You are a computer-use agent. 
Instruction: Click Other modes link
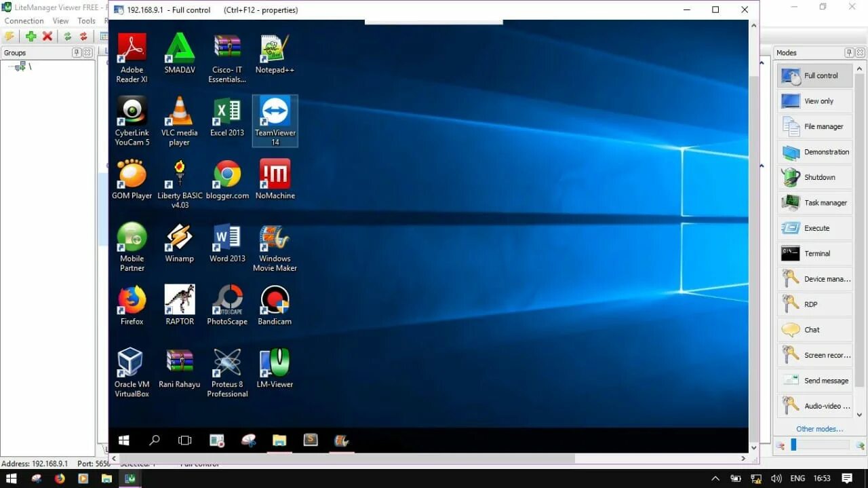tap(819, 429)
